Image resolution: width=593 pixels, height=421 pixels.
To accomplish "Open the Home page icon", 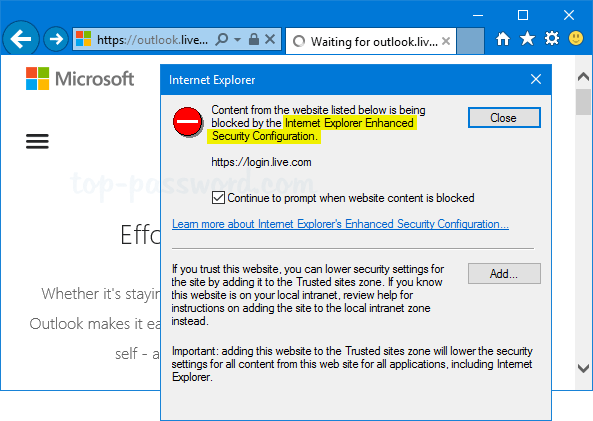I will (x=503, y=39).
